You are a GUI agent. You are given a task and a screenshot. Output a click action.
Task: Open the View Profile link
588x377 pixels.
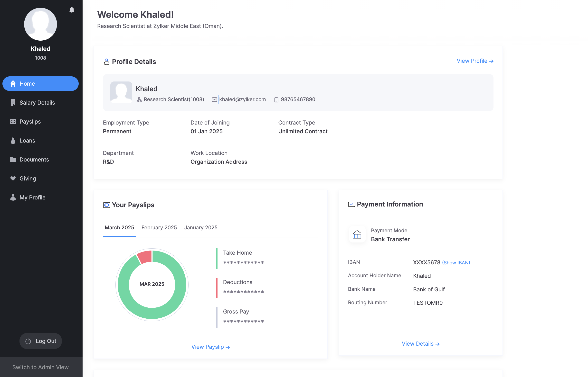[x=475, y=61]
